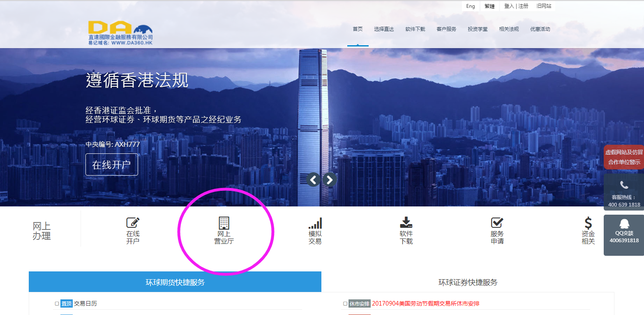Open 优惠活动 navigation item
The width and height of the screenshot is (644, 315).
540,29
